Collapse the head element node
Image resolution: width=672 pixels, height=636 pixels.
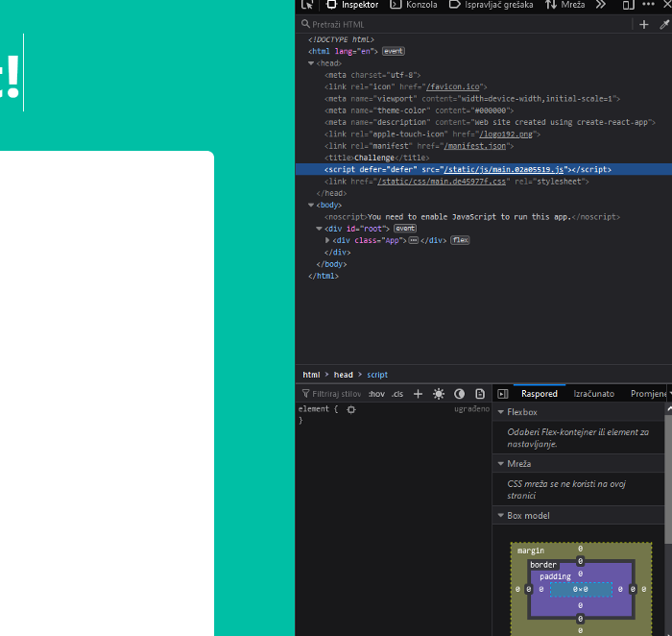tap(311, 63)
